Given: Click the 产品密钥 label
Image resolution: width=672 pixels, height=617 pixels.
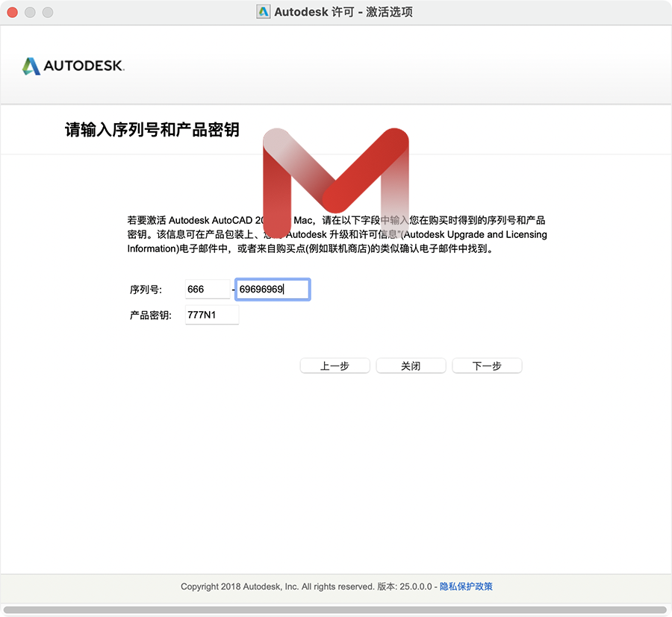Looking at the screenshot, I should (151, 316).
